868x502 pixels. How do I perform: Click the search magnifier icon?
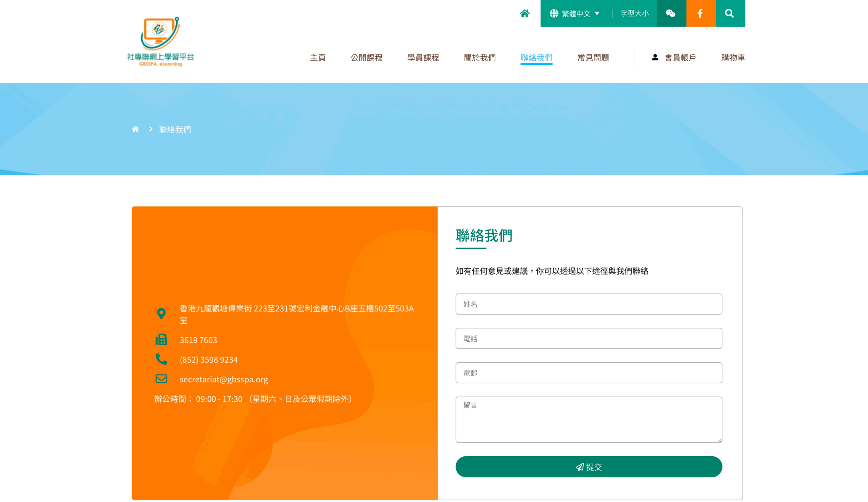(x=730, y=14)
